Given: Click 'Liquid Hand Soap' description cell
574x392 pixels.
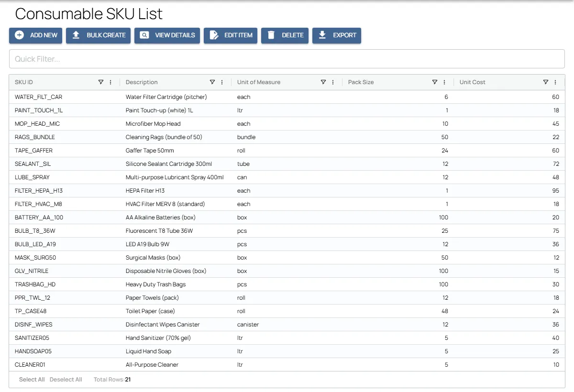Looking at the screenshot, I should 176,351.
